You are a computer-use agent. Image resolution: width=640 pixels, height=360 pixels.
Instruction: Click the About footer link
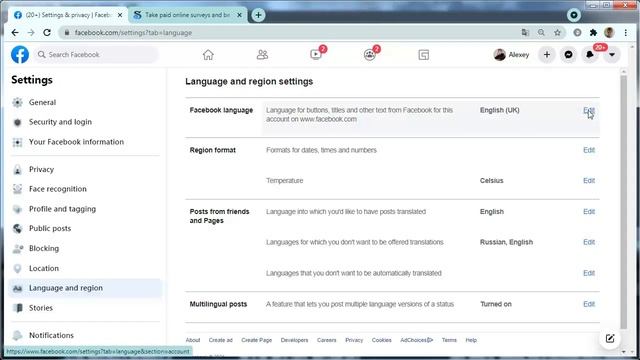193,340
